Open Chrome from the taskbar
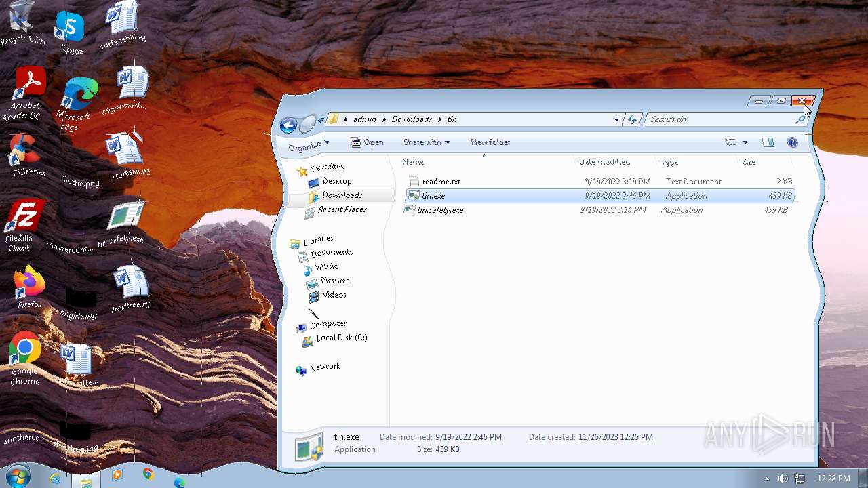Screen dimensions: 868x488 pos(149,474)
